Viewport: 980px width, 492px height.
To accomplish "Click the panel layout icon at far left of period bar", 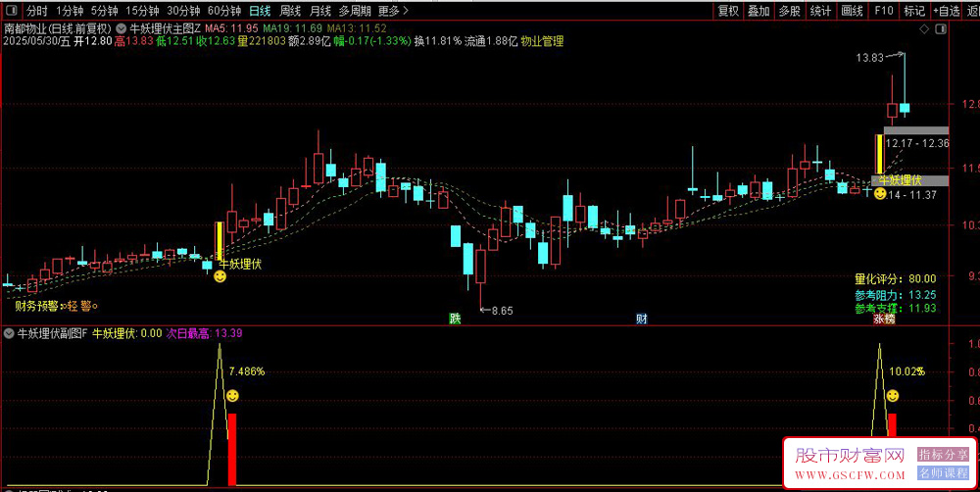I will (13, 11).
